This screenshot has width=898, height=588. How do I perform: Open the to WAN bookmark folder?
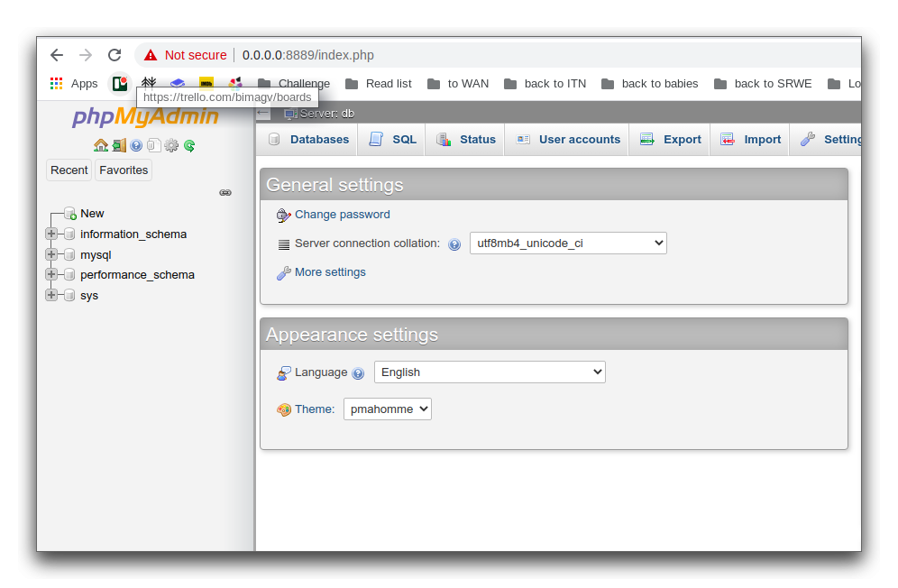458,84
